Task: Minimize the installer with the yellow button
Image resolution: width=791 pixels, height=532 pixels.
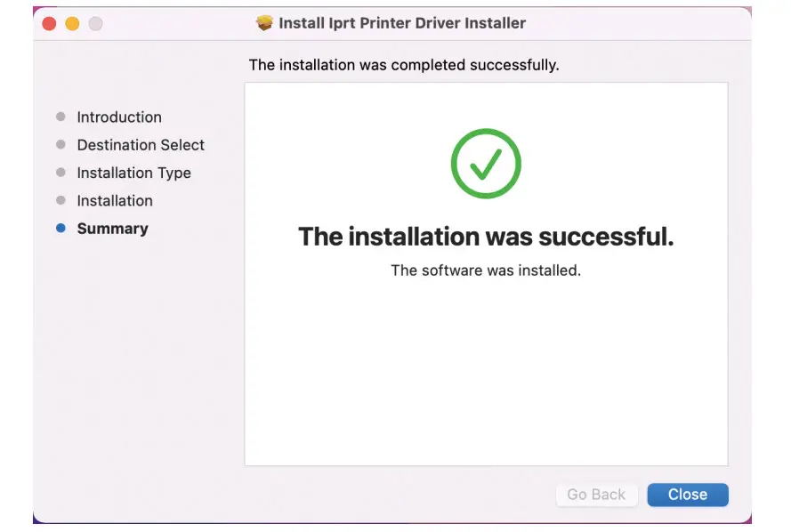Action: pyautogui.click(x=72, y=23)
